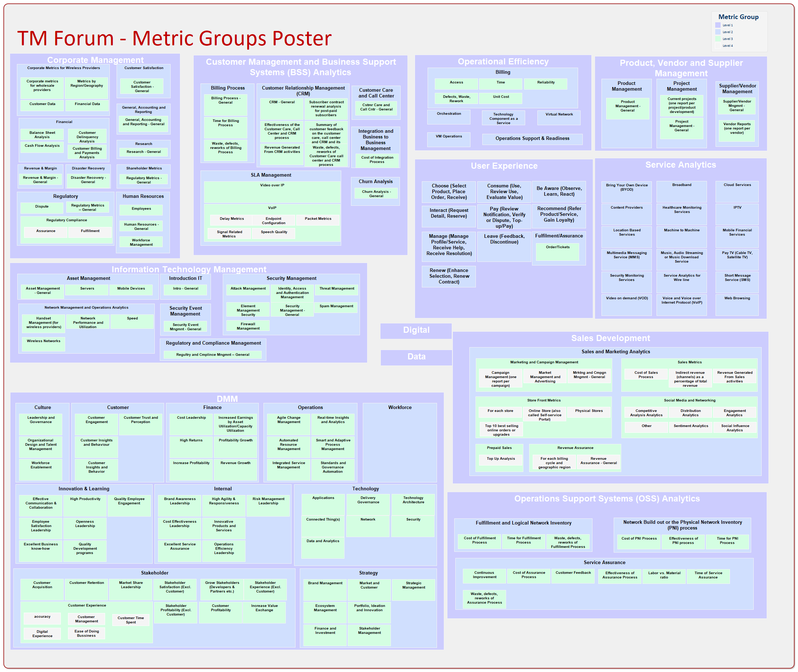Select the 'Broadband' service box
Screen dimensions: 798x672
point(681,192)
